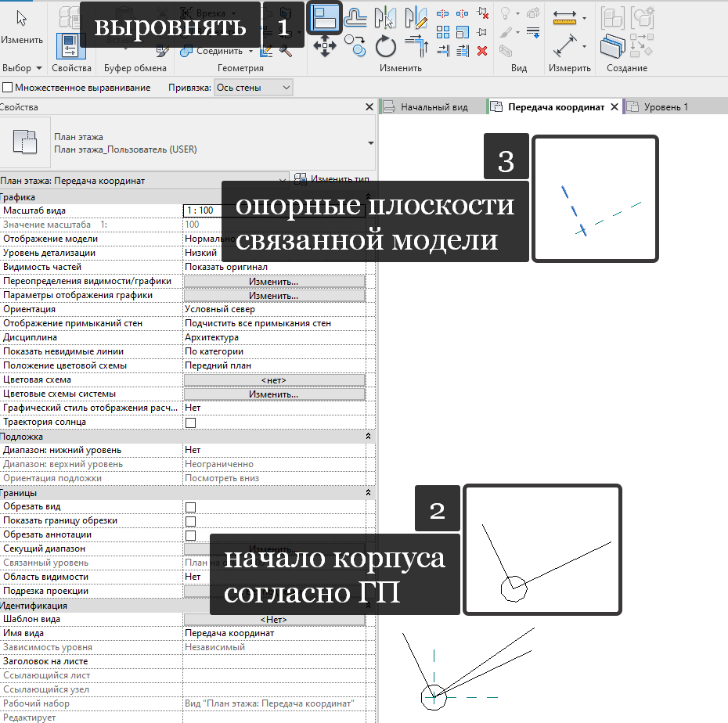Collapse the Границы section
The width and height of the screenshot is (728, 723).
(368, 492)
